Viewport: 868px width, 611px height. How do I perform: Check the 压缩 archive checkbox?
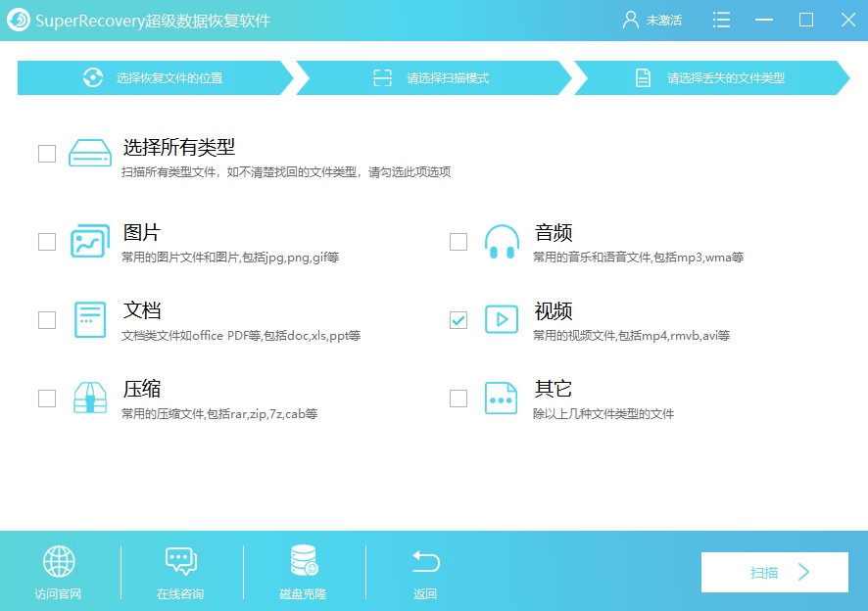pyautogui.click(x=46, y=397)
